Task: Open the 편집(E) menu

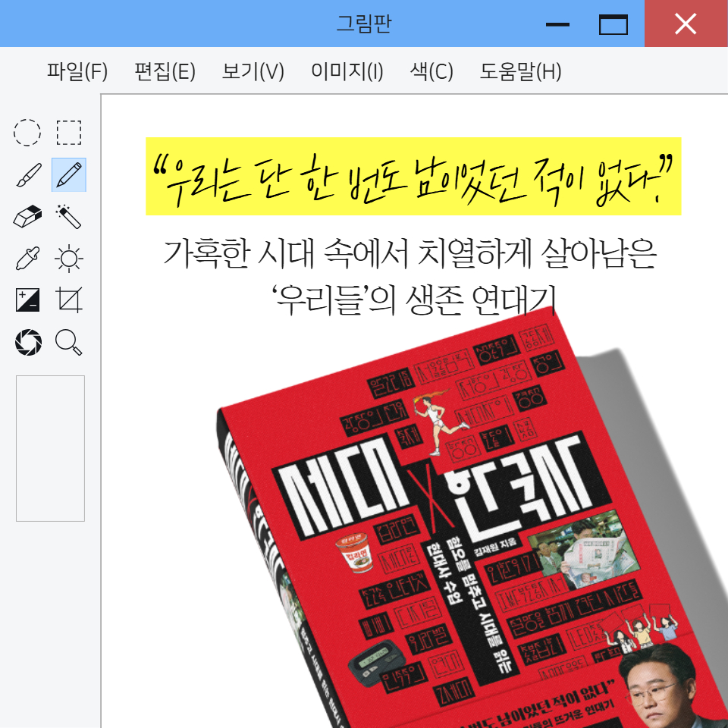Action: [x=165, y=71]
